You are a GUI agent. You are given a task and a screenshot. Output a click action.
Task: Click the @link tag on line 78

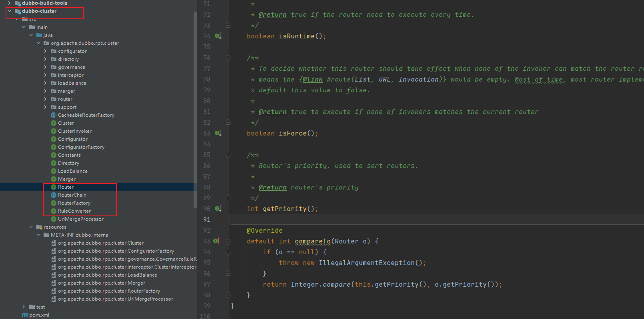pos(313,79)
